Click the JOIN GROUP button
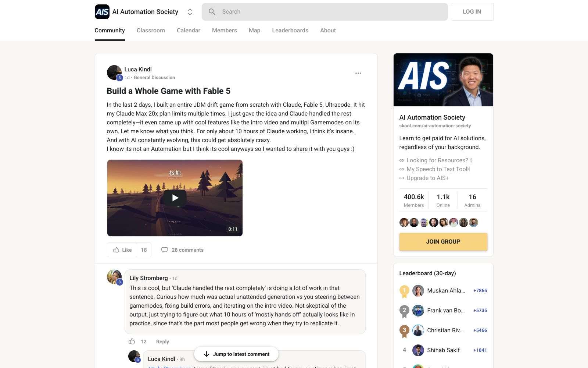This screenshot has width=588, height=368. 443,242
